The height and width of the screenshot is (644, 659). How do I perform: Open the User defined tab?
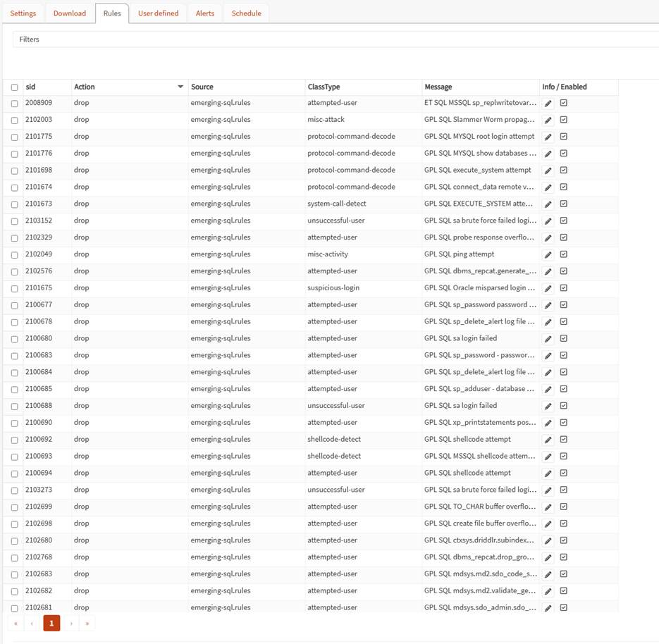[158, 13]
